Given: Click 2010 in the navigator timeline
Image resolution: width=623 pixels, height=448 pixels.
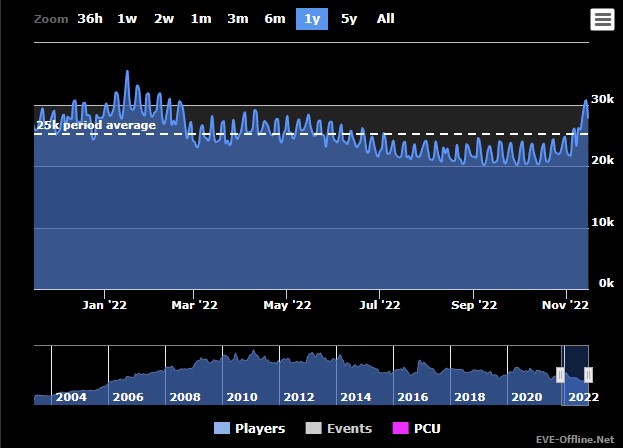Looking at the screenshot, I should 243,397.
